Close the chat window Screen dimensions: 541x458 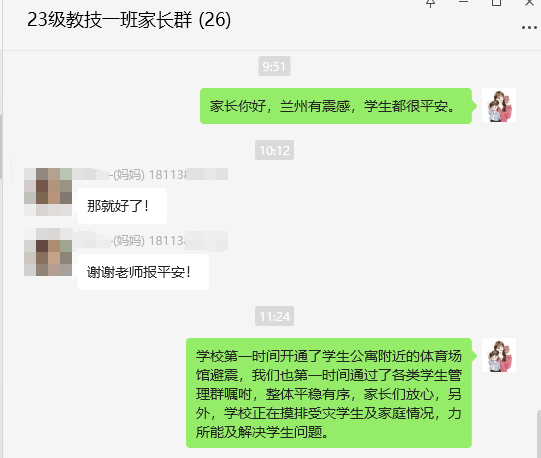click(530, 3)
